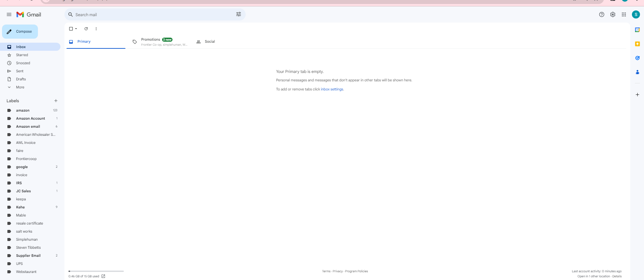The width and height of the screenshot is (644, 280).
Task: Follow the inbox settings link
Action: click(332, 89)
